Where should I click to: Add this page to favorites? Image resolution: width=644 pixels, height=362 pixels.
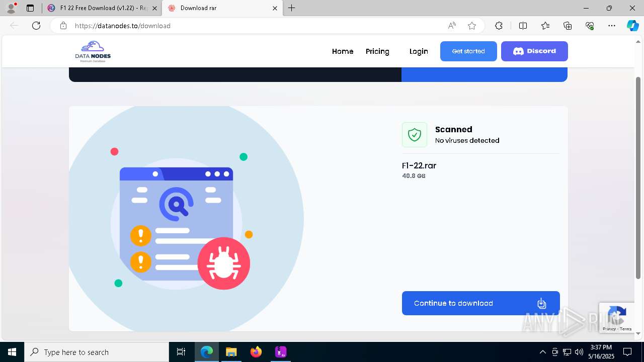click(x=472, y=26)
